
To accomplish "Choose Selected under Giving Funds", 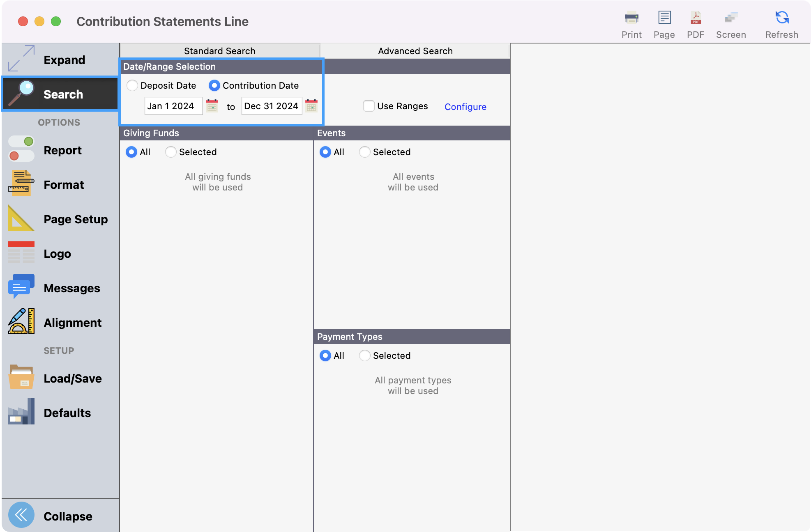I will [x=171, y=152].
